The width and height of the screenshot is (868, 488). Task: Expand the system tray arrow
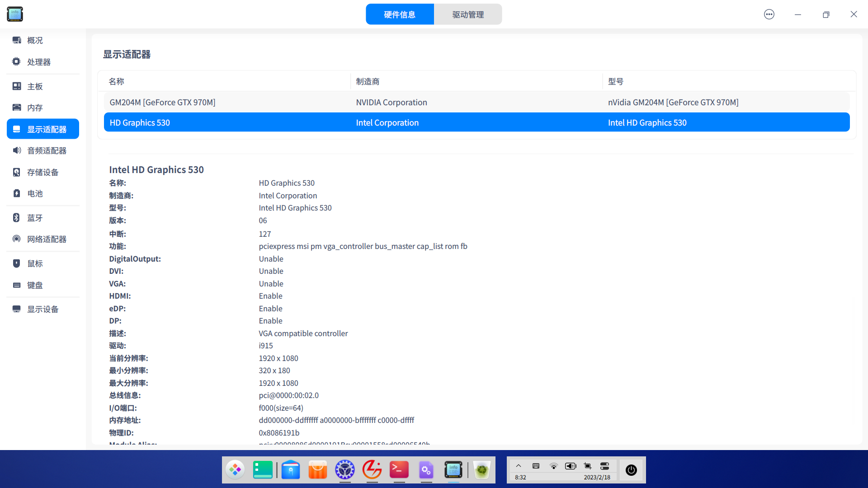[x=519, y=466]
